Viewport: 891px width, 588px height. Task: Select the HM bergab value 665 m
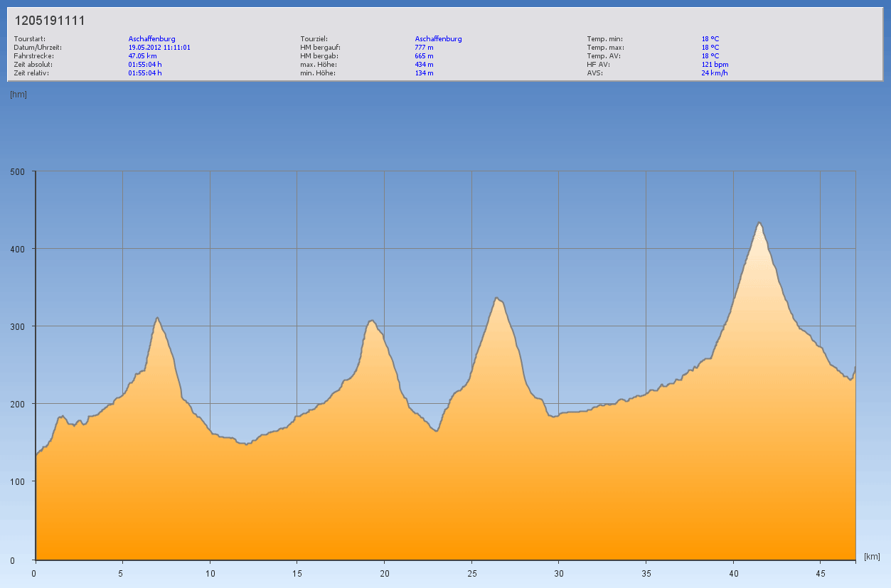pos(424,56)
